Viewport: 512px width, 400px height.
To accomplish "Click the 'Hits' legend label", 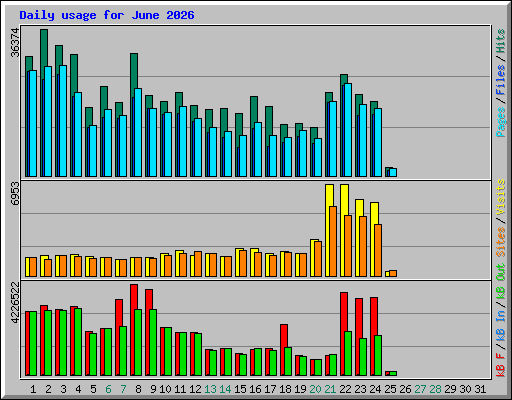I will [501, 41].
